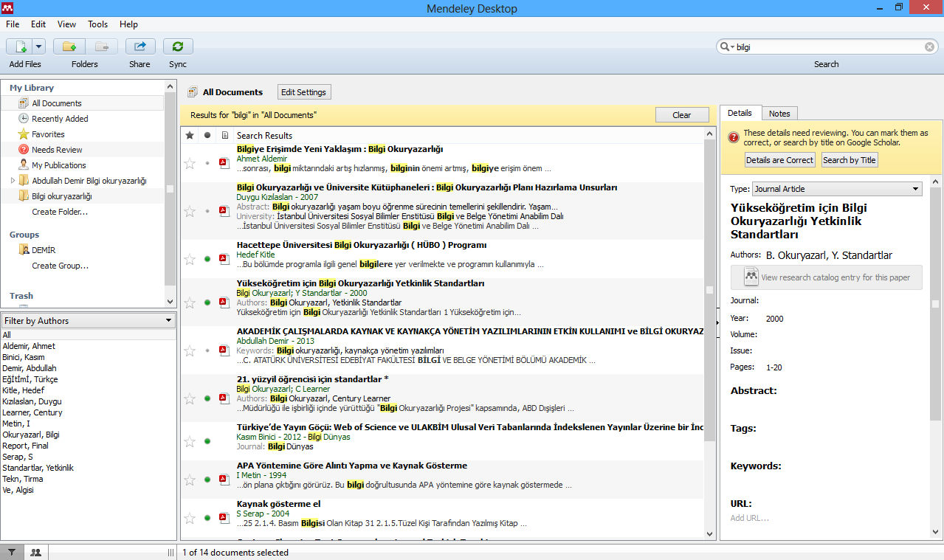Click the Edit Settings button
The image size is (944, 560).
pos(304,92)
